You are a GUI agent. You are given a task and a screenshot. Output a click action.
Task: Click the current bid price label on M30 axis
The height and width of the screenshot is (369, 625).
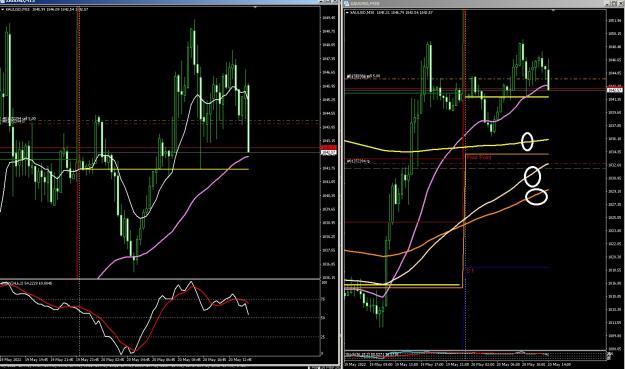click(615, 90)
